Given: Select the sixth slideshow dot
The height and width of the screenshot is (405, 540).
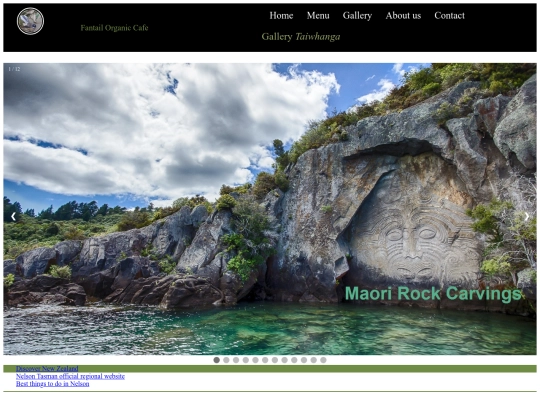Looking at the screenshot, I should (x=265, y=360).
